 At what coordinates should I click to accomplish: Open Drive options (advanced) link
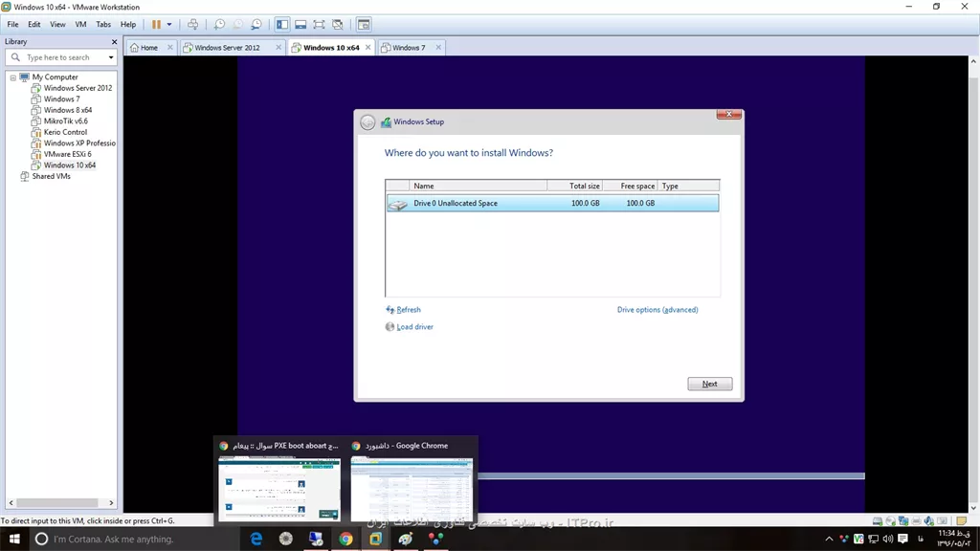tap(657, 310)
